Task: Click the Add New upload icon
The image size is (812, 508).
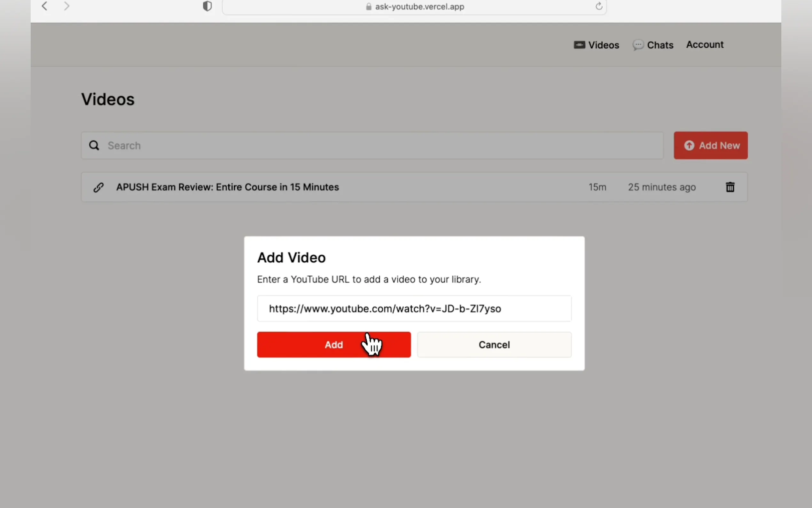Action: pos(689,145)
